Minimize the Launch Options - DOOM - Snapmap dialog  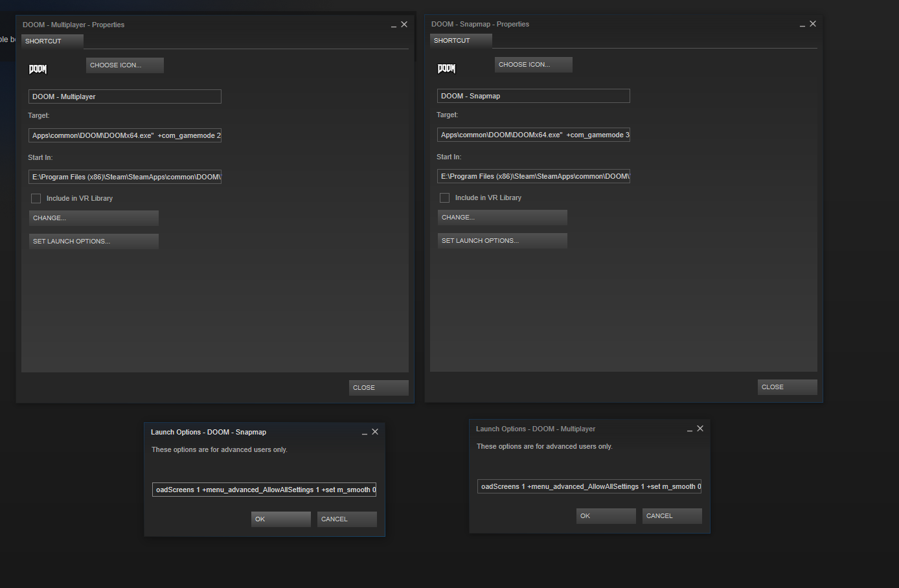click(x=365, y=433)
